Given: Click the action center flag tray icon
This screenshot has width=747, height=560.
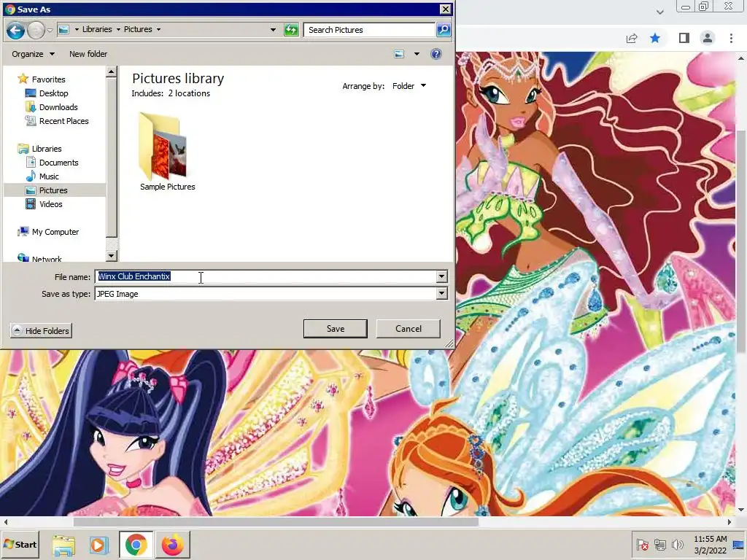Looking at the screenshot, I should (x=642, y=544).
